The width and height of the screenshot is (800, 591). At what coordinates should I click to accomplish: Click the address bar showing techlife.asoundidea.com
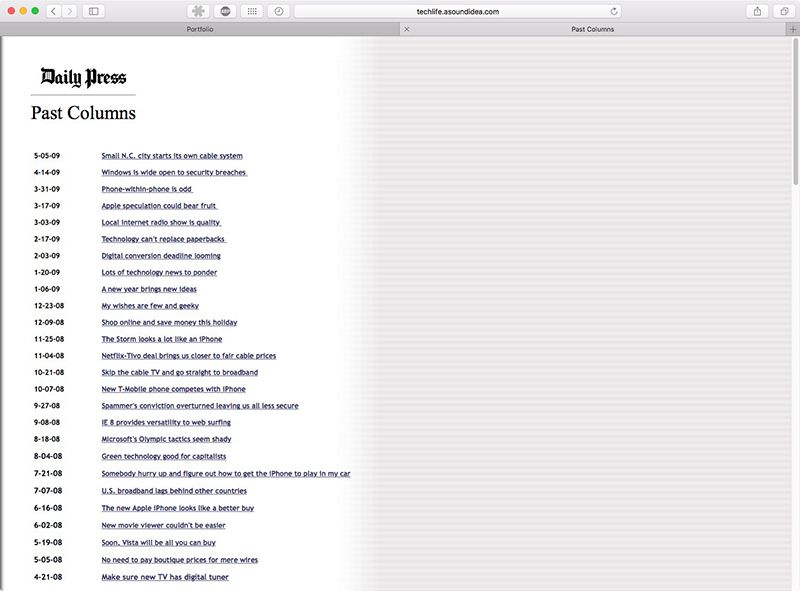(458, 11)
